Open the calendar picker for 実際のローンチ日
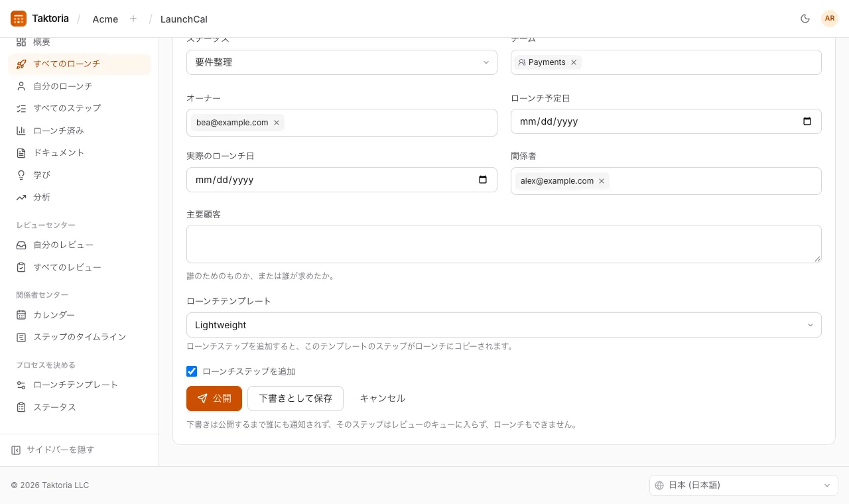 [x=483, y=180]
